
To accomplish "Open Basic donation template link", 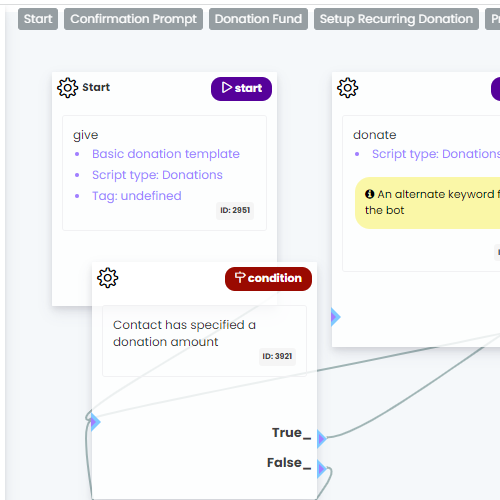I will tap(166, 154).
